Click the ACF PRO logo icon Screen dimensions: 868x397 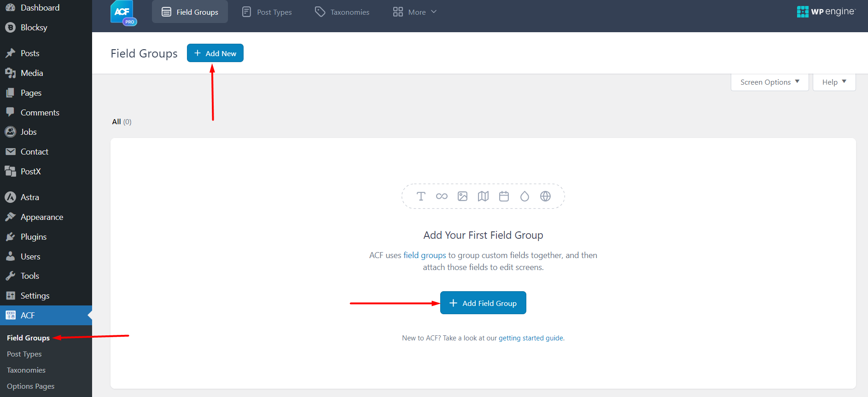pos(123,12)
